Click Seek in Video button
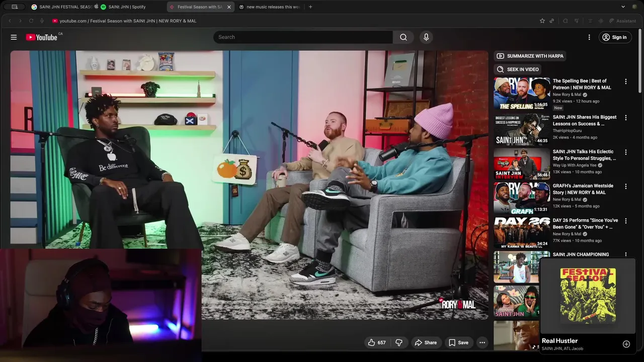Viewport: 644px width, 362px height. pyautogui.click(x=518, y=69)
